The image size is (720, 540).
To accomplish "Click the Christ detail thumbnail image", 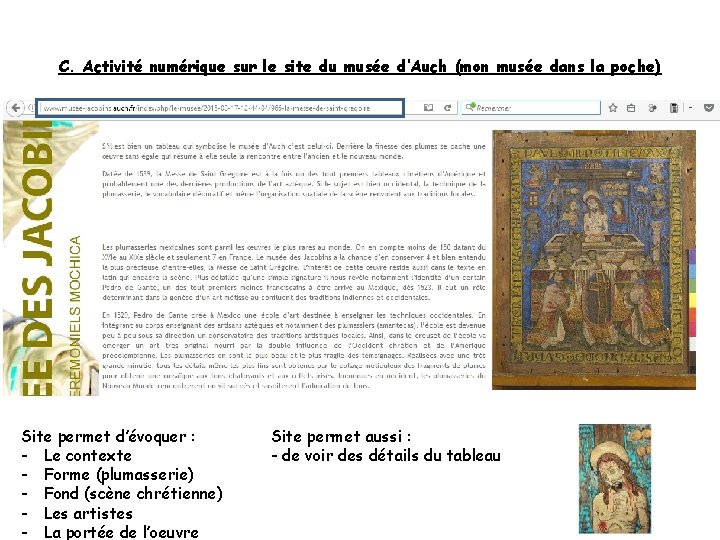I will pos(615,478).
